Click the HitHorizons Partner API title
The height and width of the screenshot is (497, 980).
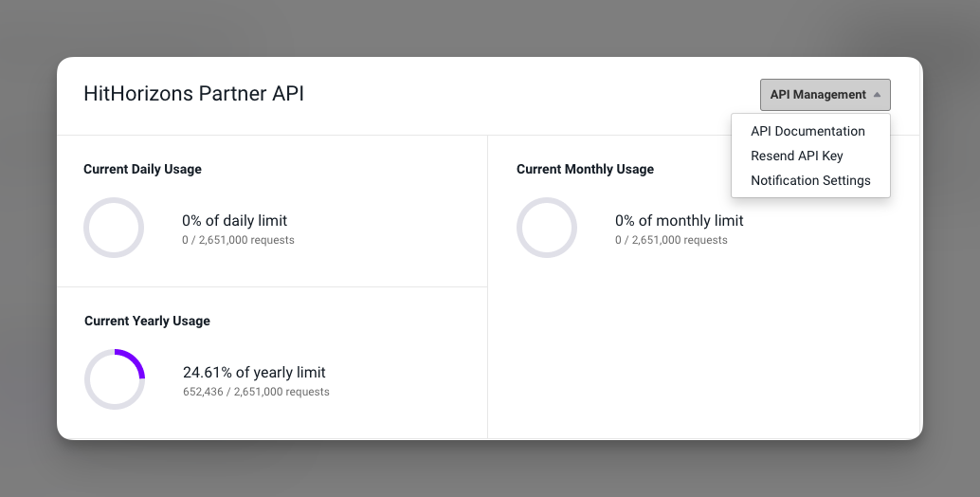tap(193, 94)
